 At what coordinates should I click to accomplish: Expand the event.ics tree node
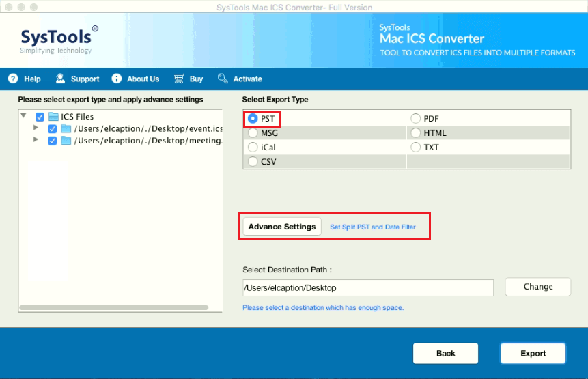click(36, 128)
